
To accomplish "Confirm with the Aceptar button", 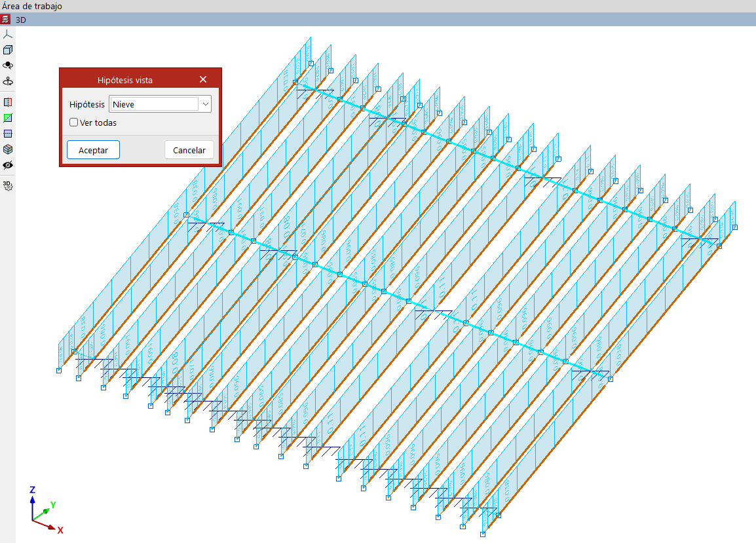I will click(93, 150).
